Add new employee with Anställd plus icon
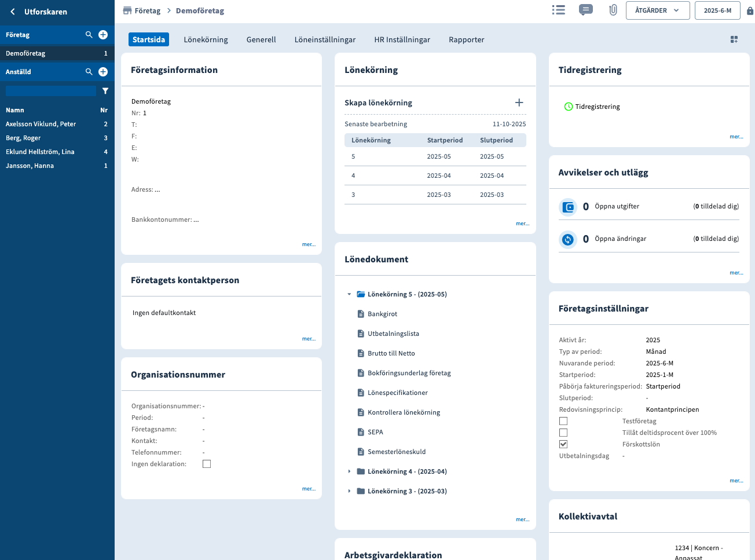755x560 pixels. tap(103, 72)
